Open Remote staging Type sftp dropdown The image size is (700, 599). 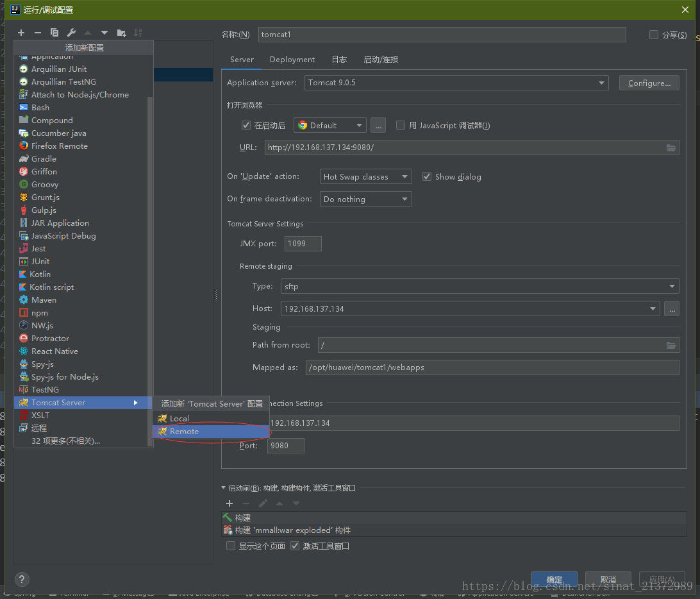pos(480,286)
